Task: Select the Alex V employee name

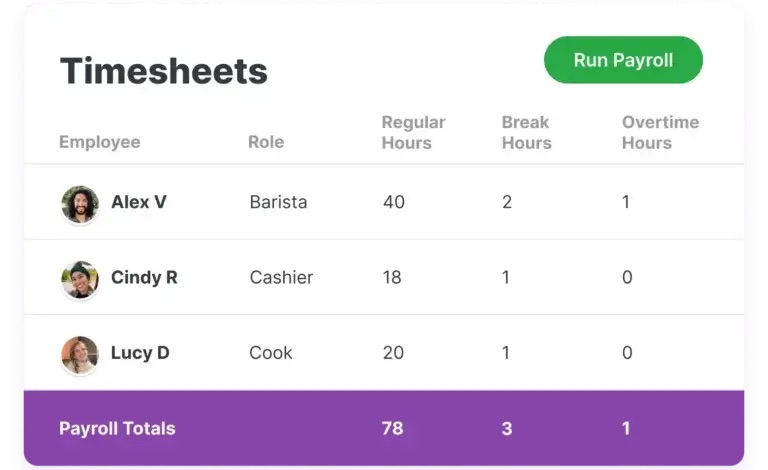Action: 139,202
